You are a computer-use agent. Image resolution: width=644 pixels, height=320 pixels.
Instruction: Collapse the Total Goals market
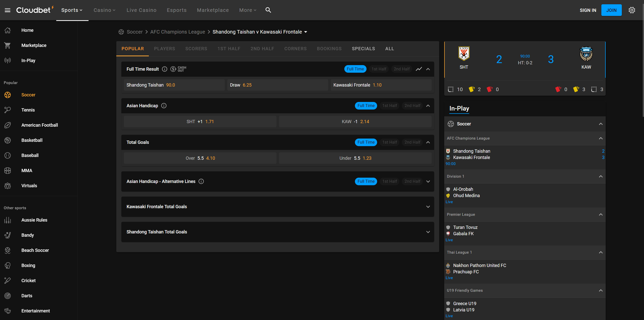(x=428, y=142)
